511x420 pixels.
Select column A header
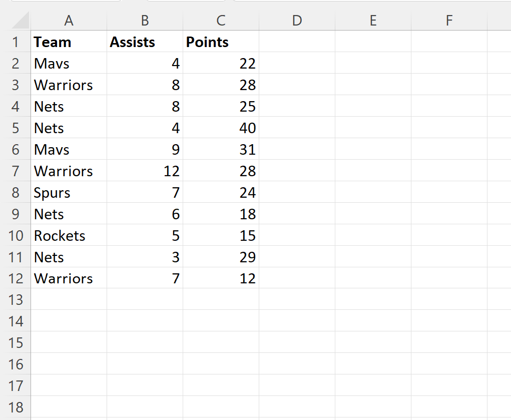[69, 20]
